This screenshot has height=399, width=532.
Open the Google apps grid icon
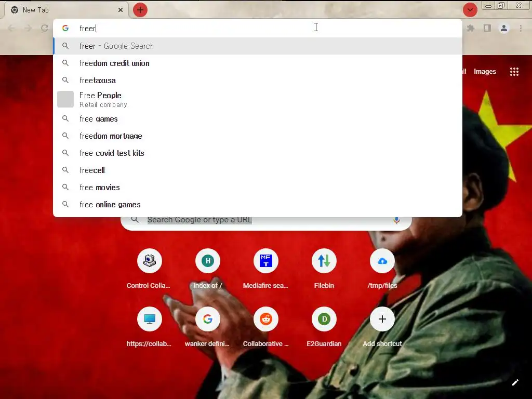(x=514, y=72)
